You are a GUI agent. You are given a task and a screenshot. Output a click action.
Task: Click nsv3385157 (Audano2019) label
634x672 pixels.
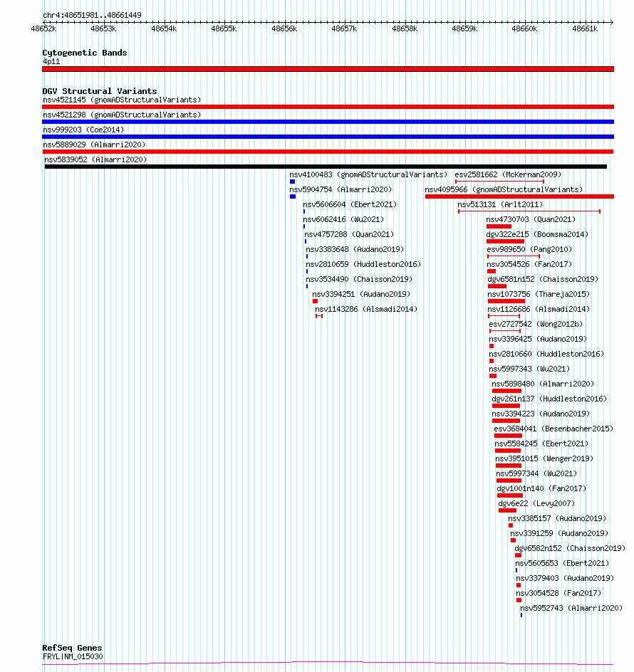point(557,520)
